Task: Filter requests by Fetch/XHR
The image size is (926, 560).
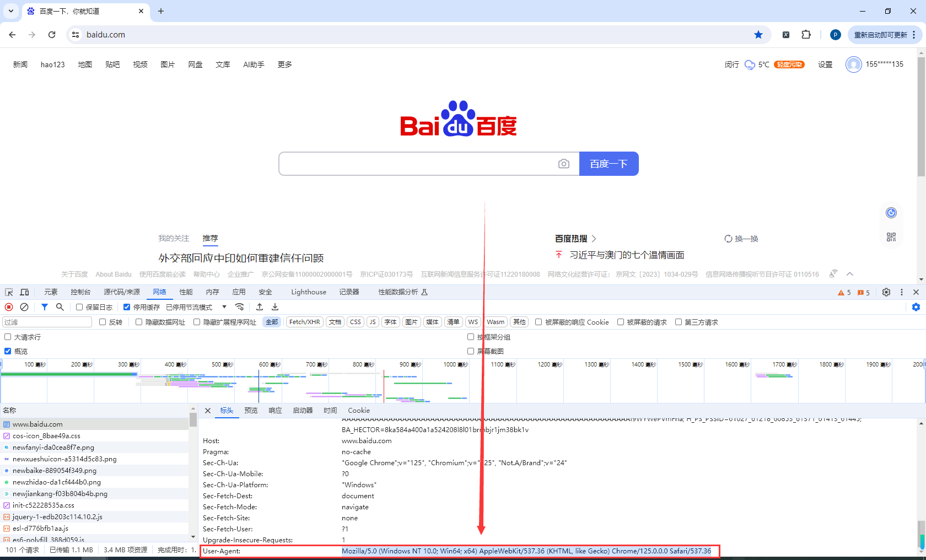Action: click(305, 322)
